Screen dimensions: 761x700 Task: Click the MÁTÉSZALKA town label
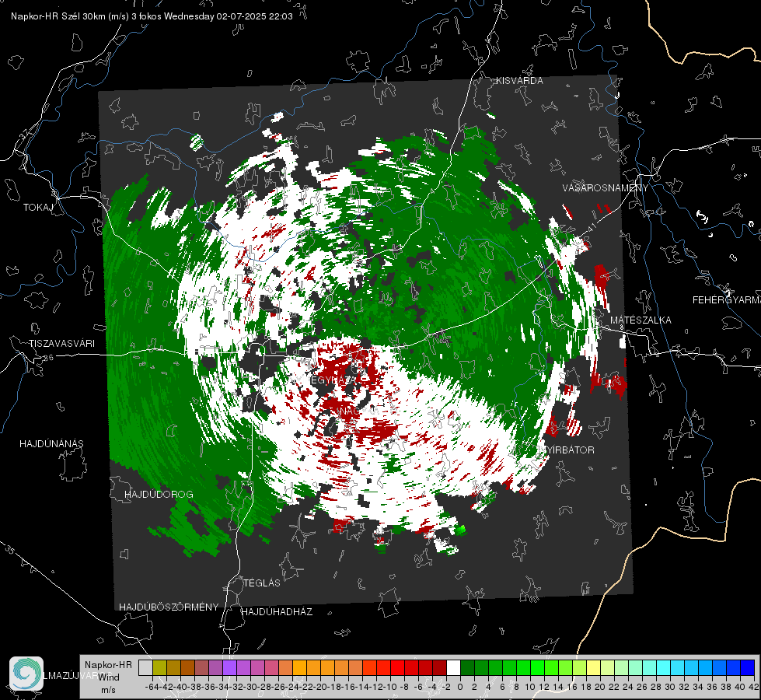tap(641, 320)
